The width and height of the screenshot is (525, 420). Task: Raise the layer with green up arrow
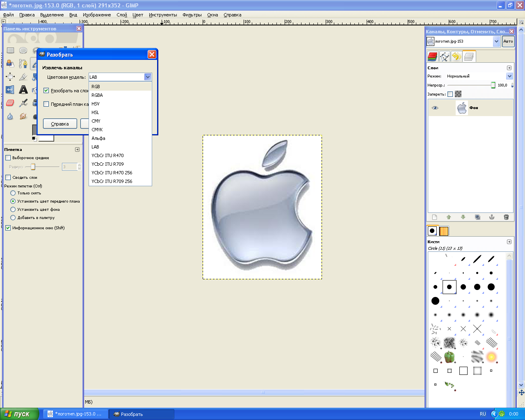449,217
